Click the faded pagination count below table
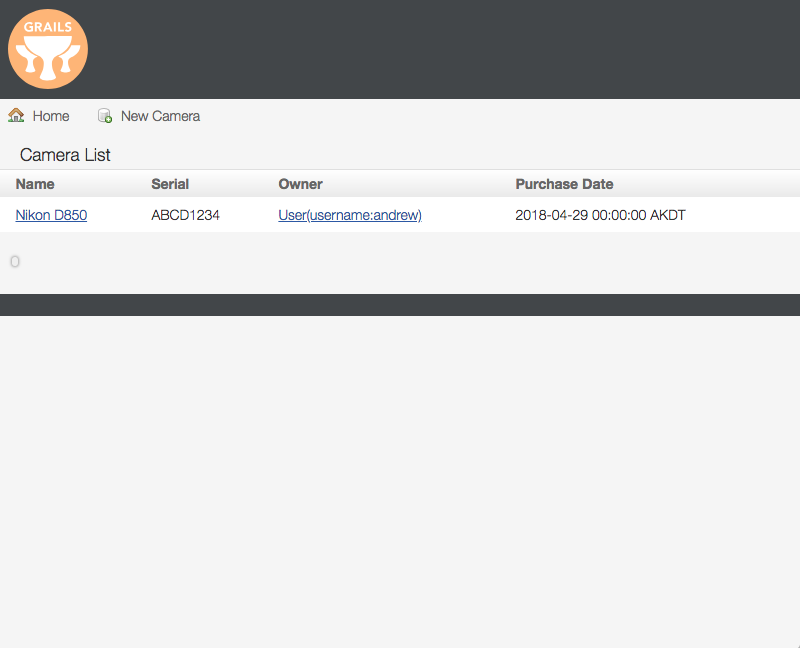 point(15,262)
